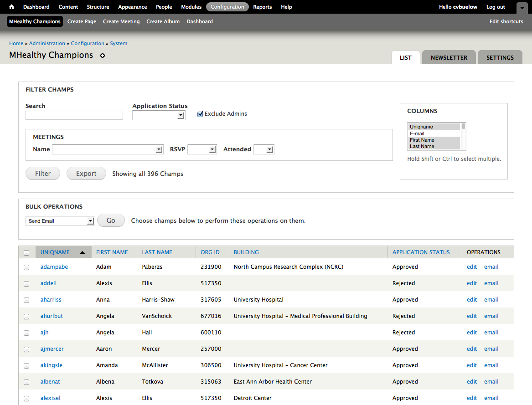Tick the select-all checkbox in table header
Image resolution: width=532 pixels, height=405 pixels.
tap(26, 253)
